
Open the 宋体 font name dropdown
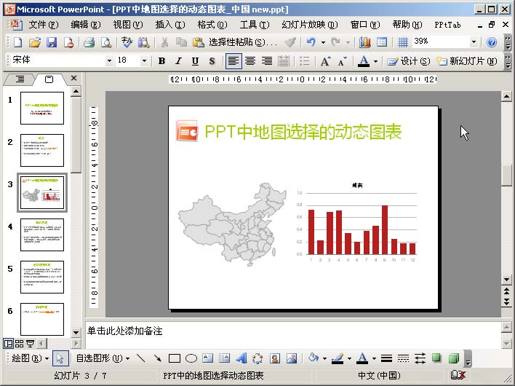click(x=109, y=61)
